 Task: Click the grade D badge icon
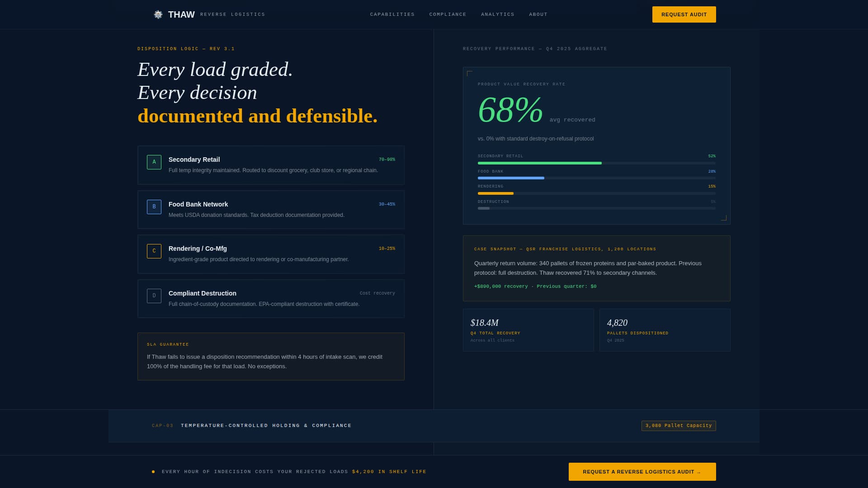point(154,296)
